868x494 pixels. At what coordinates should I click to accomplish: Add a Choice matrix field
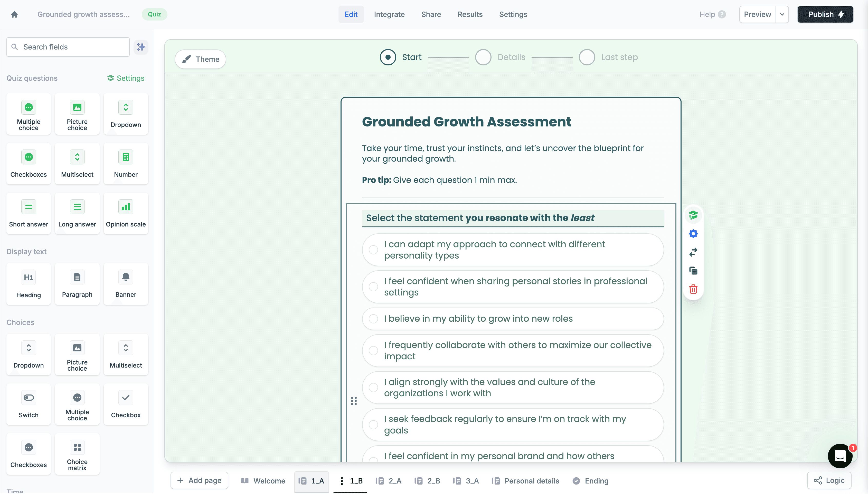(77, 454)
